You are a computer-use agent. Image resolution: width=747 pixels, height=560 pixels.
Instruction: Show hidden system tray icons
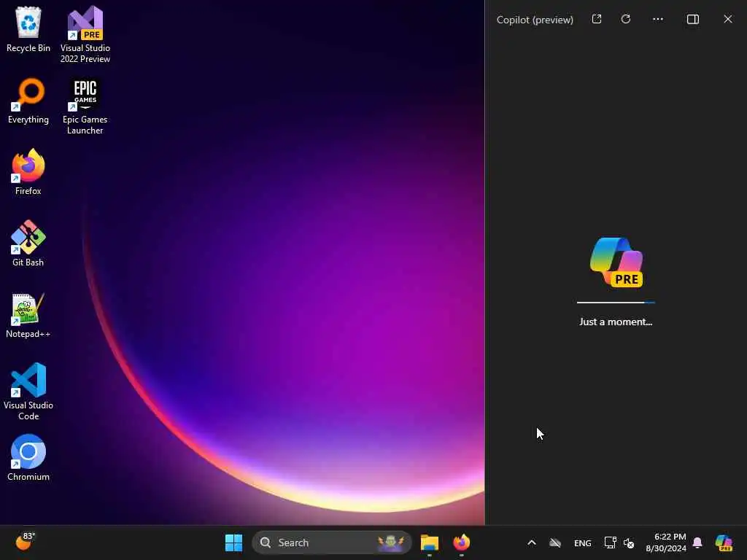click(x=532, y=542)
